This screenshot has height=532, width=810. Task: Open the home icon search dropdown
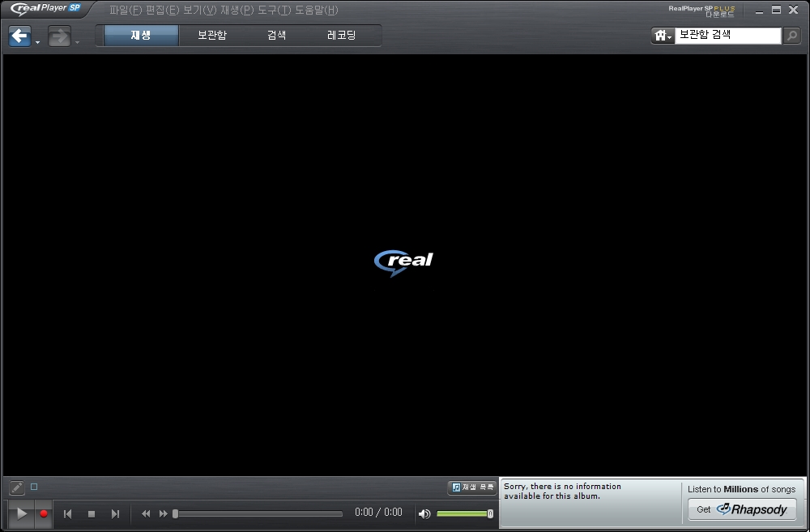[x=663, y=36]
